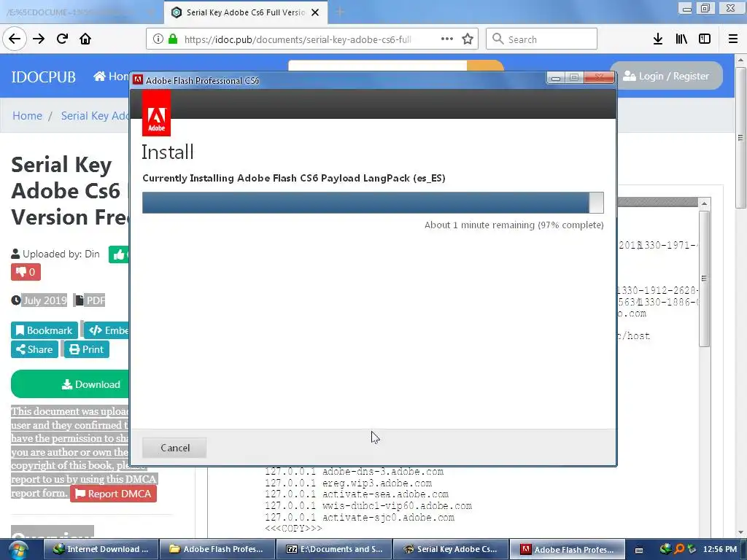Click line 127.0.0.1 activate-sea.adobe.com
The height and width of the screenshot is (560, 747).
pos(357,494)
